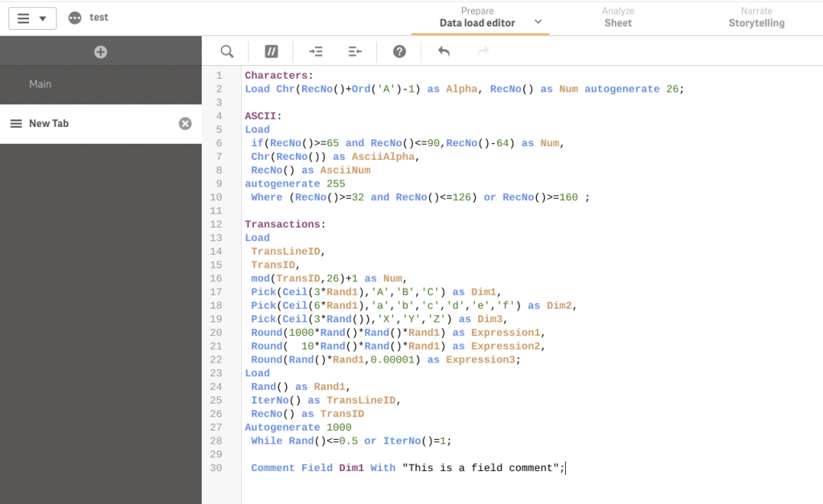
Task: Switch to the Analyze Sheet tab
Action: 618,18
